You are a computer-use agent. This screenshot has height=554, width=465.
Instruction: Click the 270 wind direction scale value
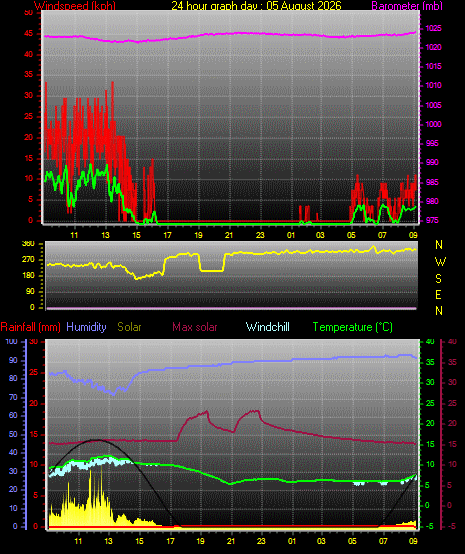[x=28, y=259]
